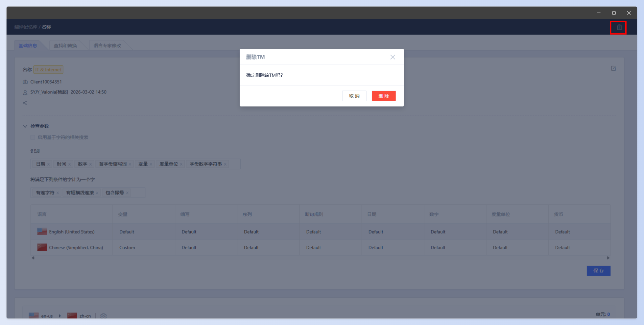The width and height of the screenshot is (644, 325).
Task: Click left arrow of table horizontal scrollbar
Action: [33, 258]
